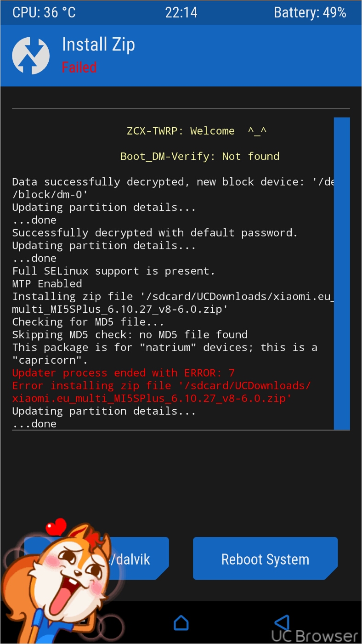The image size is (362, 644).
Task: Click the CPU temperature readout
Action: [x=44, y=12]
